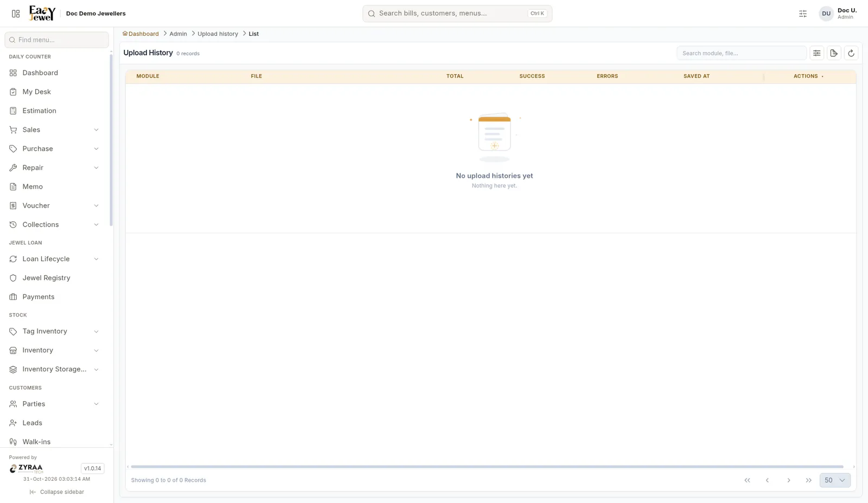This screenshot has width=868, height=503.
Task: Click the Dashboard breadcrumb link
Action: 141,34
